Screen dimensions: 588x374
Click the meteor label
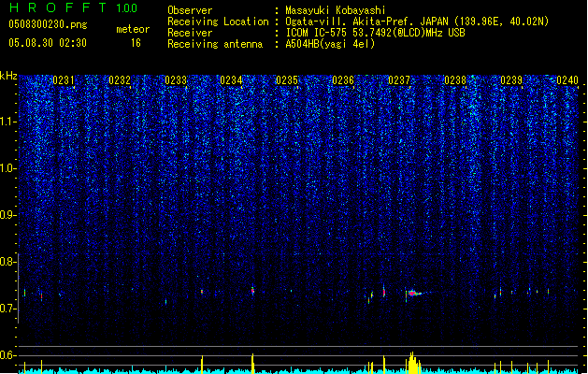click(x=133, y=29)
